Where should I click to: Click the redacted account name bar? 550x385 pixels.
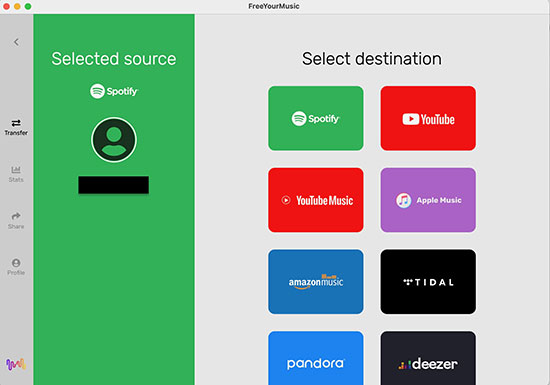[x=113, y=185]
